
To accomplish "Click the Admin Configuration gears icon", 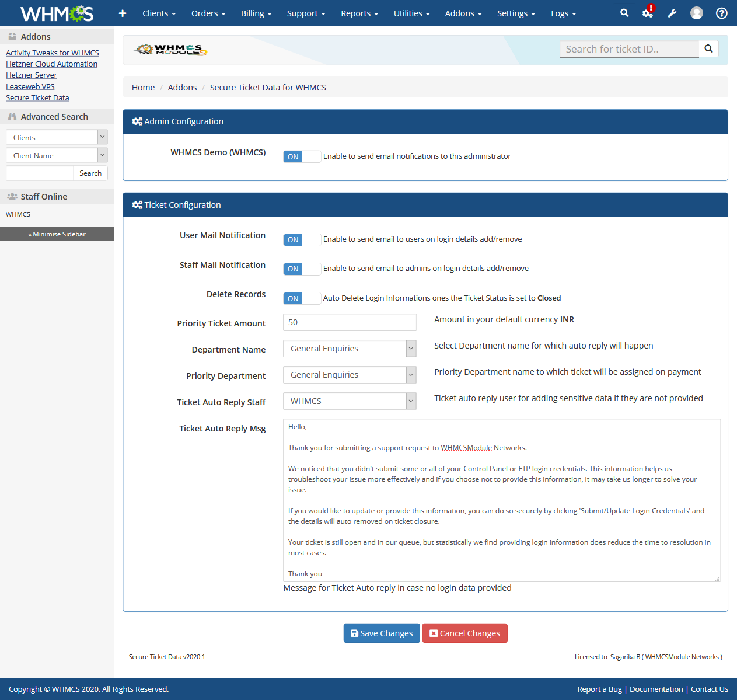I will 137,121.
